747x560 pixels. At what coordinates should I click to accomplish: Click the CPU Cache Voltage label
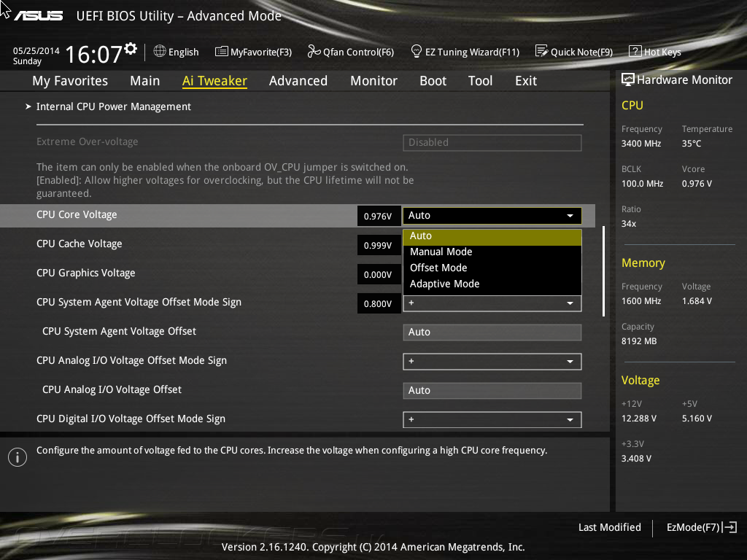pyautogui.click(x=79, y=244)
